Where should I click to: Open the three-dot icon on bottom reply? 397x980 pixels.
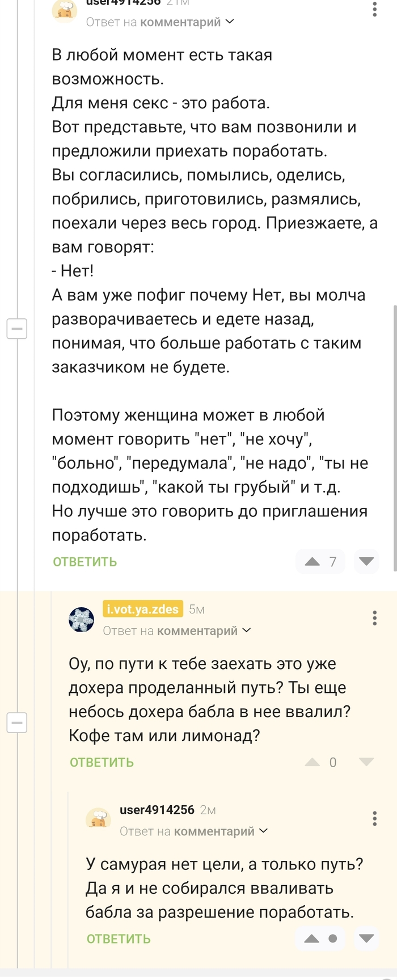(x=374, y=819)
